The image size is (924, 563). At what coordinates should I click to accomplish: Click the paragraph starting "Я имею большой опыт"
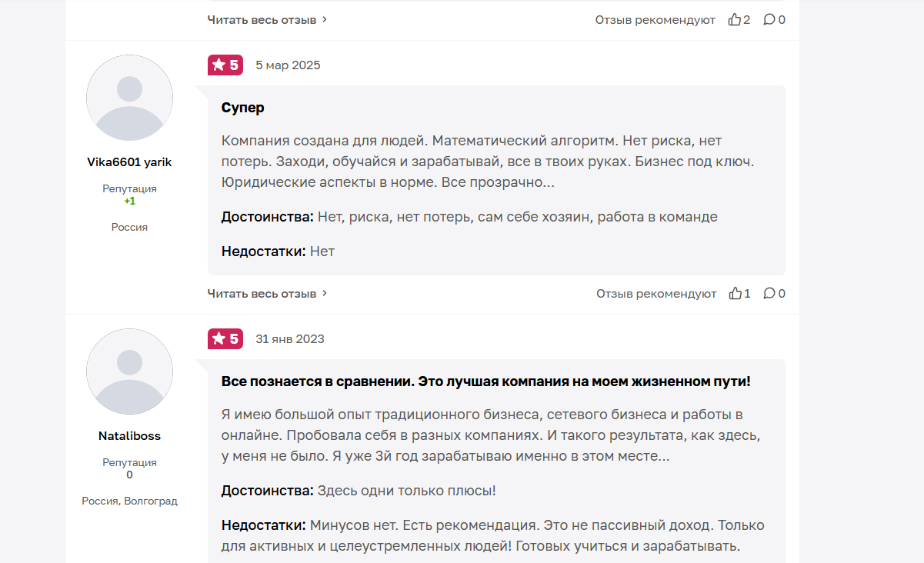pyautogui.click(x=492, y=436)
